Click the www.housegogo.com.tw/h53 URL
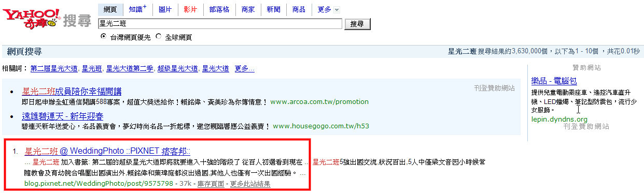The width and height of the screenshot is (644, 193). point(321,126)
